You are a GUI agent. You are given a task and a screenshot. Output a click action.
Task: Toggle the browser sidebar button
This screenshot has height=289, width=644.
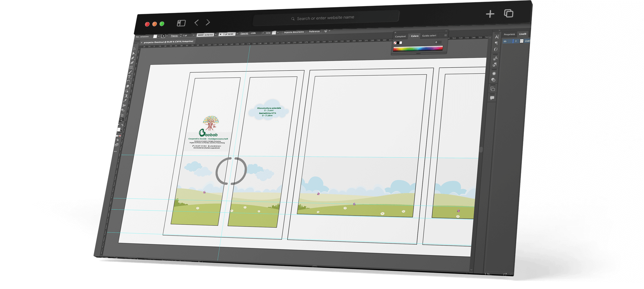click(x=181, y=23)
